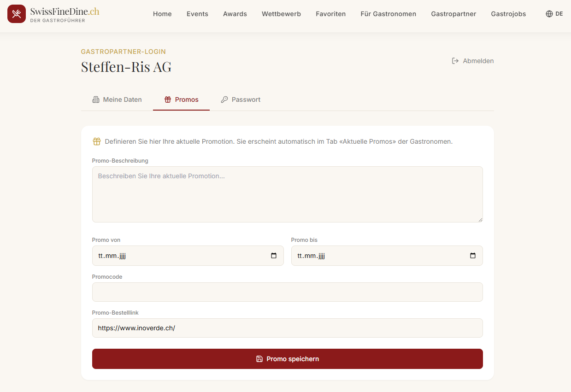Open the Gastropartner menu item
The height and width of the screenshot is (392, 571).
tap(453, 14)
